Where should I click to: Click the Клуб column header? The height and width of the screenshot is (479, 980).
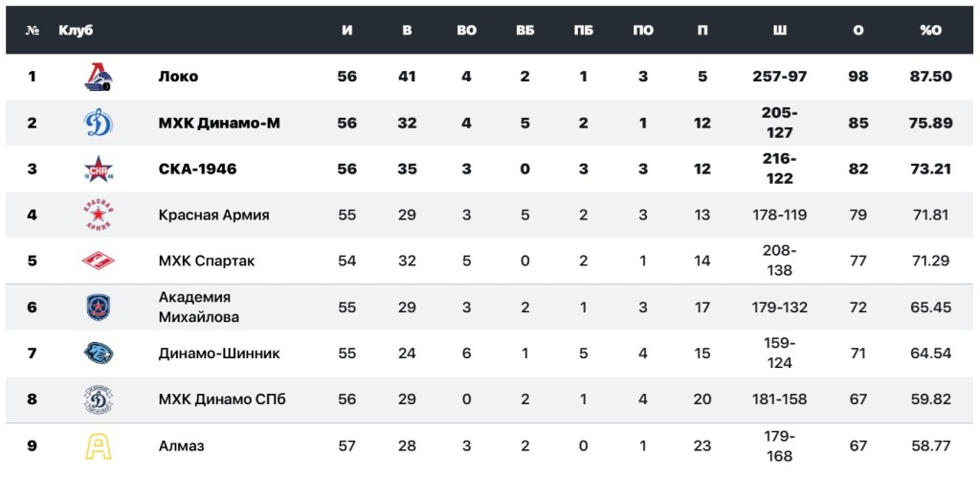click(76, 31)
